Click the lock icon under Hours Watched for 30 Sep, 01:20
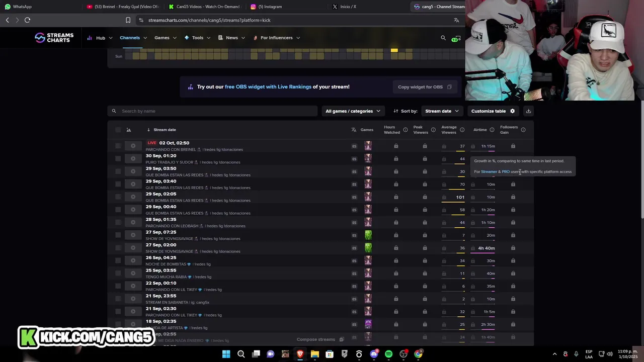The height and width of the screenshot is (362, 644). pyautogui.click(x=396, y=159)
